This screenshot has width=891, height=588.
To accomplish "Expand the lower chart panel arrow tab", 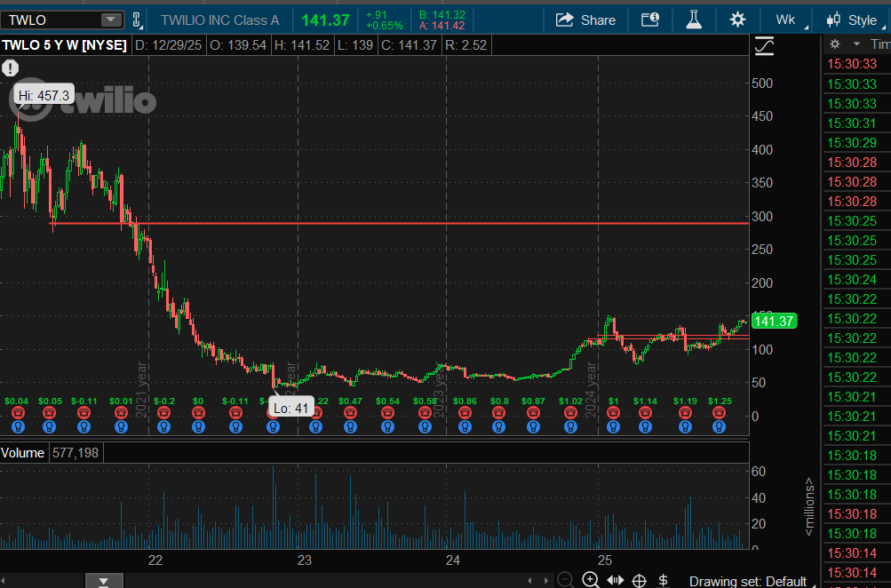I will tap(104, 581).
